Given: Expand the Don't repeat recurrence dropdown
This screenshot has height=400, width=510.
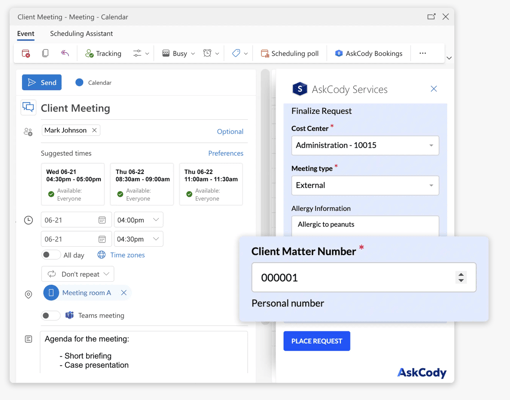Looking at the screenshot, I should coord(78,274).
